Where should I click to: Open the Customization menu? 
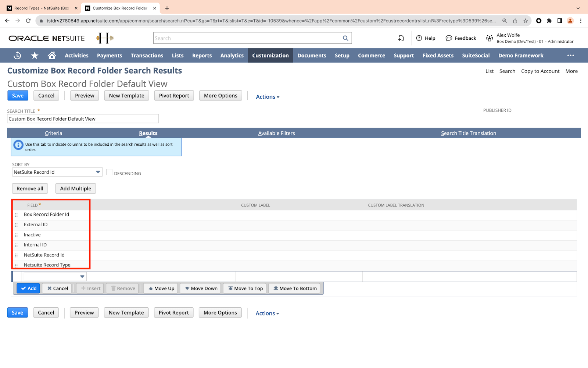(270, 56)
